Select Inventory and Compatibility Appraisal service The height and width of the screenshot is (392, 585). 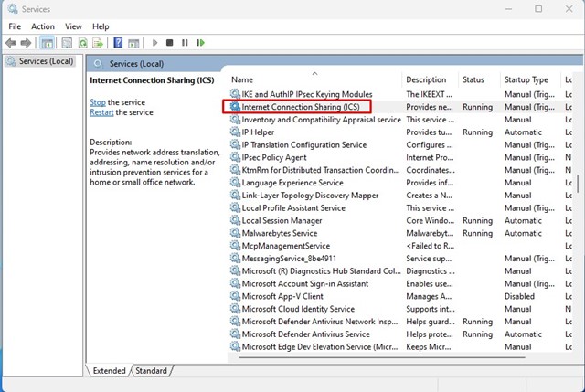click(321, 120)
